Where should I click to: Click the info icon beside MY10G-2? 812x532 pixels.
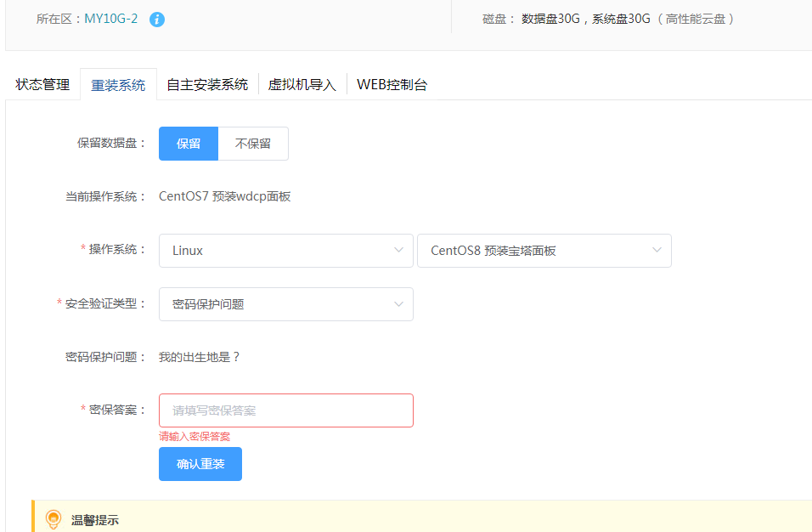(157, 19)
